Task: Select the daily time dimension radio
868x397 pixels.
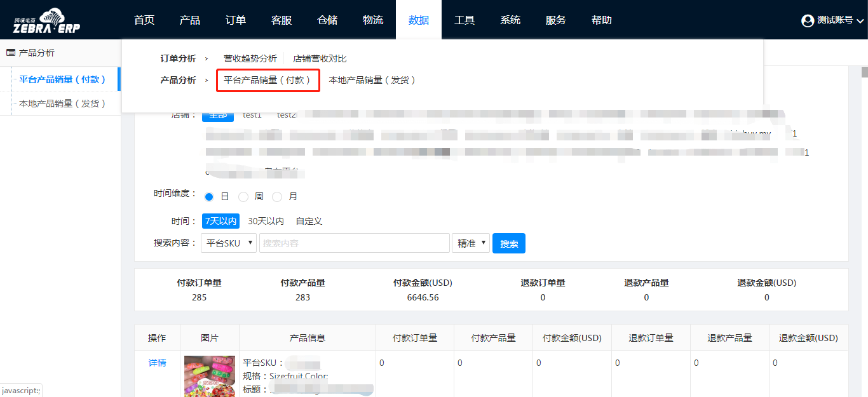Action: [209, 197]
